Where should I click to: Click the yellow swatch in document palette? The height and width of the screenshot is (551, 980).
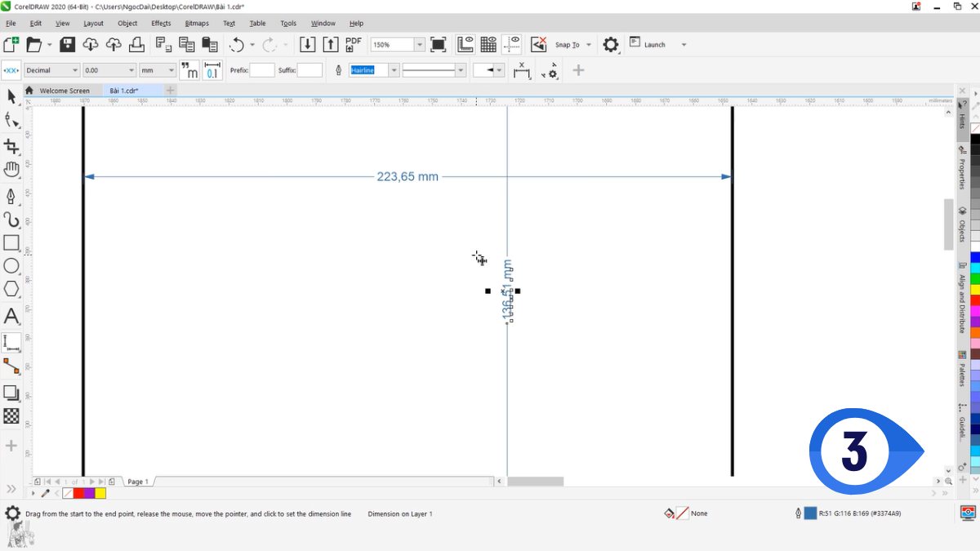100,493
